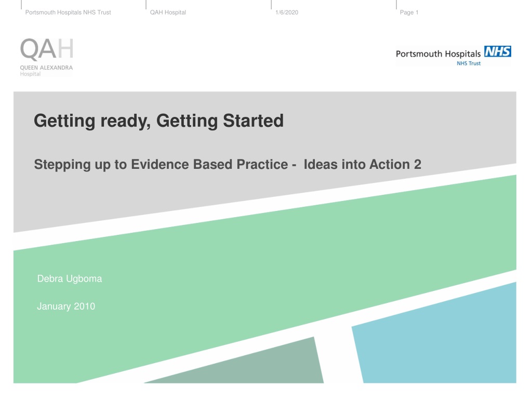Select the subtitle 'Stepping up to Evidence Based Practice'

(161, 165)
